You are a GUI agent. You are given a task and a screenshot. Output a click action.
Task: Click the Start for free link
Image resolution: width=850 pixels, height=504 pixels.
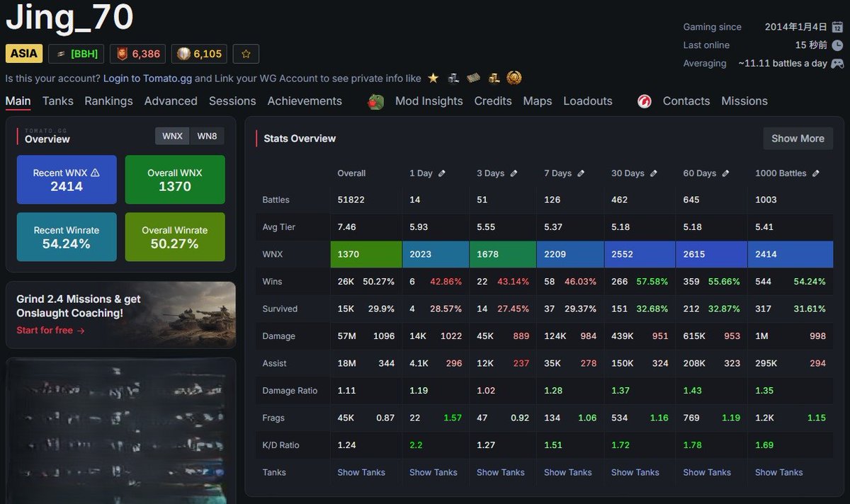coord(50,331)
